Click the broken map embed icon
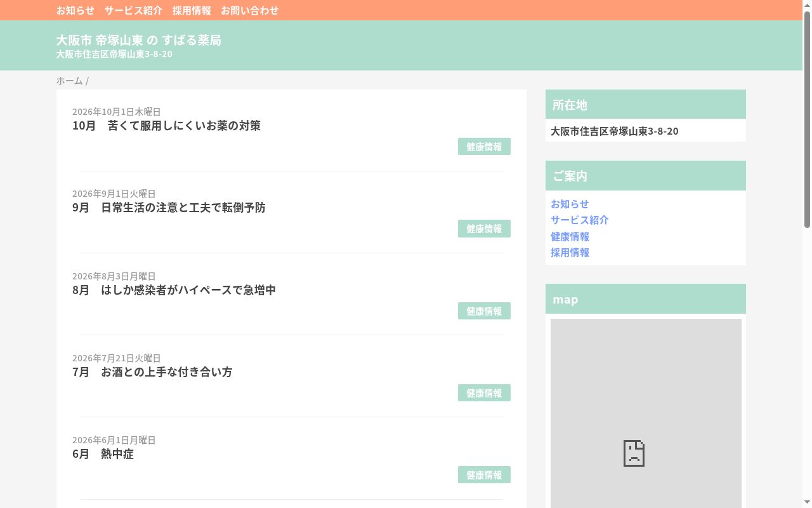Viewport: 812px width, 508px height. [634, 453]
